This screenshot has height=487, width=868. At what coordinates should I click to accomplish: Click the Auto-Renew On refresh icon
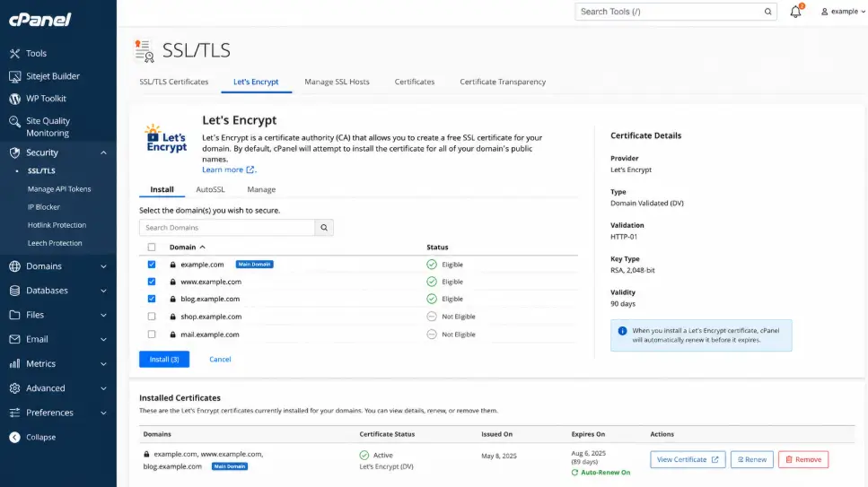pyautogui.click(x=574, y=473)
